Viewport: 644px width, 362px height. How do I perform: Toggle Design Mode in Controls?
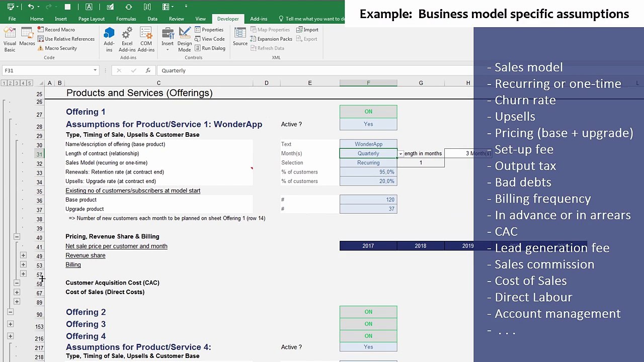tap(185, 39)
